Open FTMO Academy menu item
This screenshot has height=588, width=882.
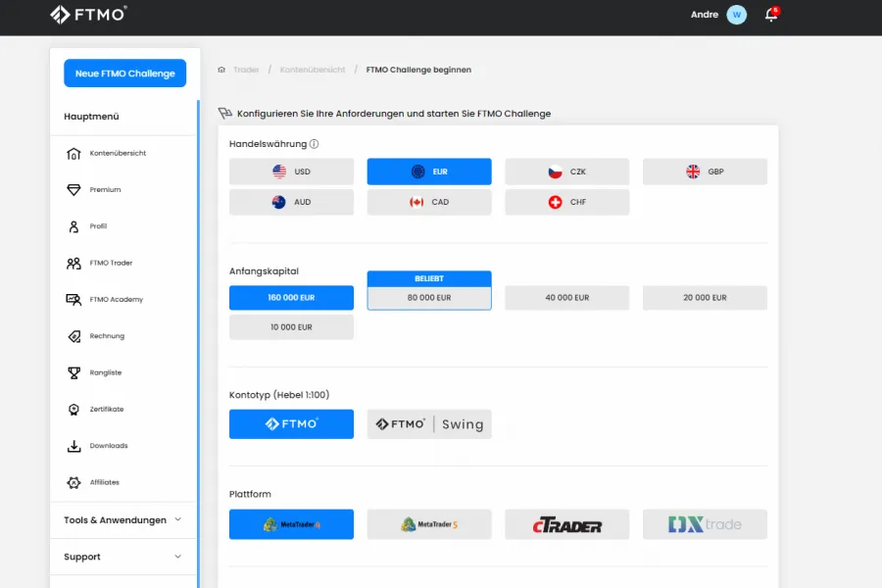tap(116, 300)
